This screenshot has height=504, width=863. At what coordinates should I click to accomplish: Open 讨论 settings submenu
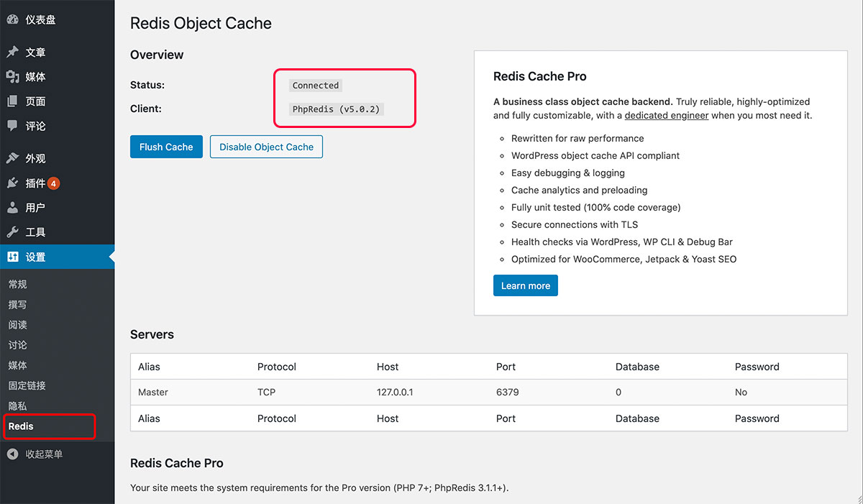(18, 345)
